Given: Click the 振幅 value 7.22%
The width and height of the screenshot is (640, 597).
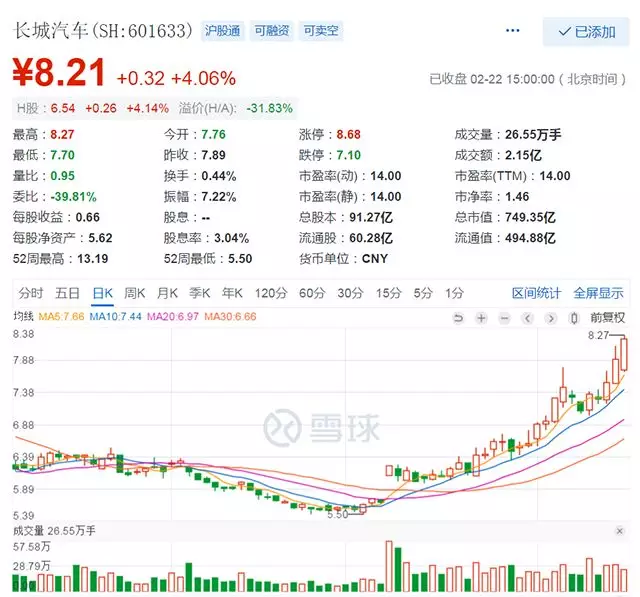Looking at the screenshot, I should [x=219, y=197].
